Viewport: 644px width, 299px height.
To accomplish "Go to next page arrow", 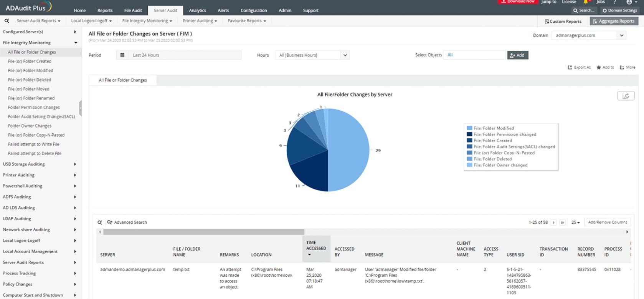I will 553,222.
